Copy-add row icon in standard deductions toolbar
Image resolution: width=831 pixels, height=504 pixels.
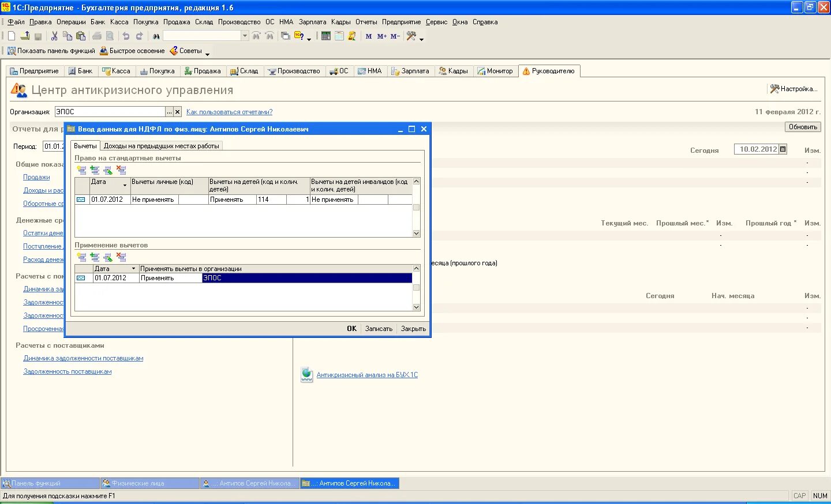95,170
